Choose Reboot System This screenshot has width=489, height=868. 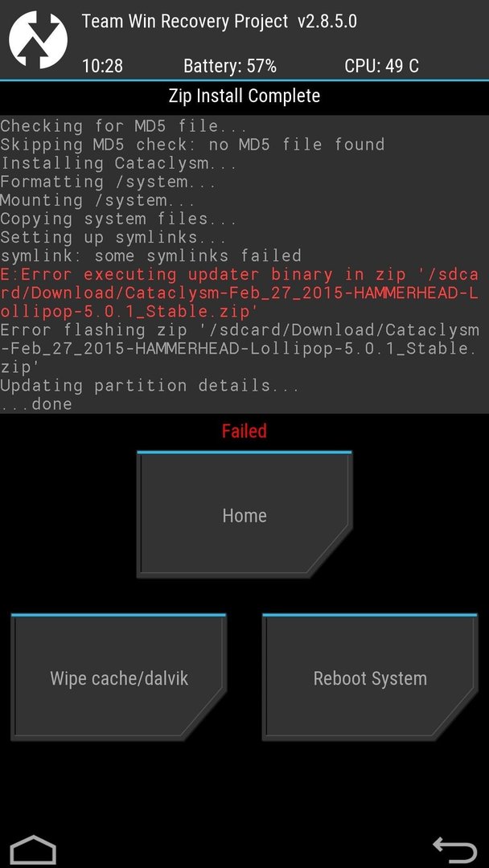370,678
